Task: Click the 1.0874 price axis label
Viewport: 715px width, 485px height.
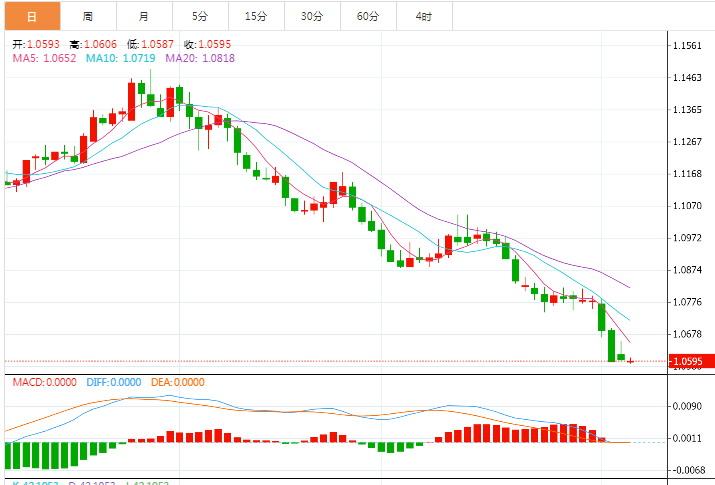Action: click(688, 270)
